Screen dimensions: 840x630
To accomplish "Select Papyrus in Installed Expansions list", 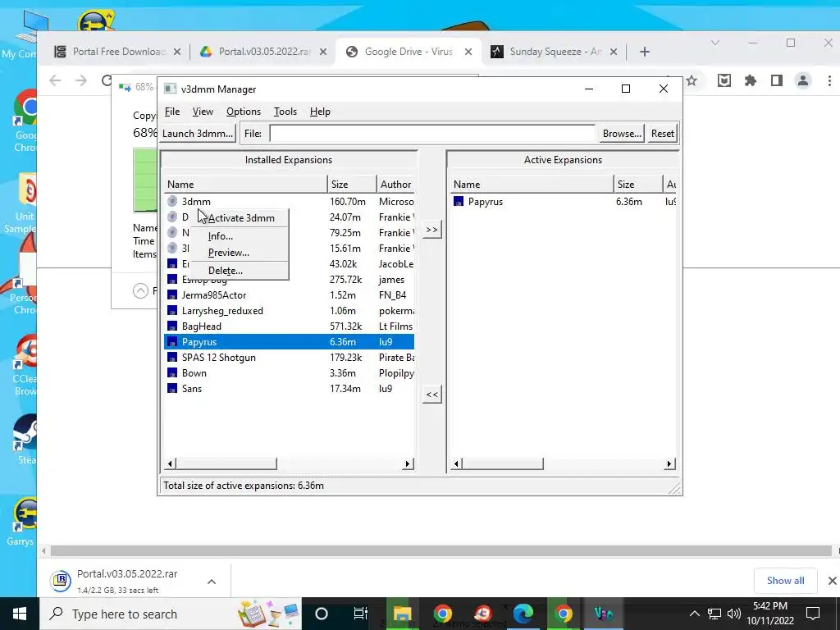I will [x=289, y=342].
